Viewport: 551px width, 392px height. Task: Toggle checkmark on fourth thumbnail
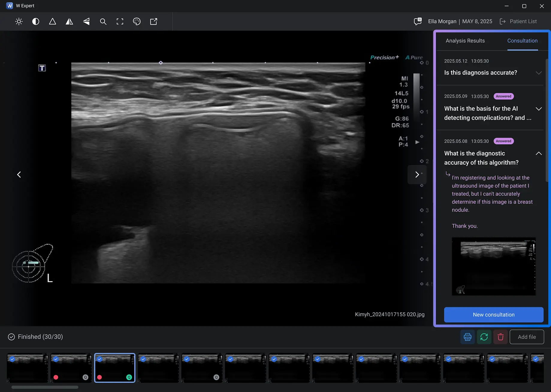pyautogui.click(x=143, y=359)
